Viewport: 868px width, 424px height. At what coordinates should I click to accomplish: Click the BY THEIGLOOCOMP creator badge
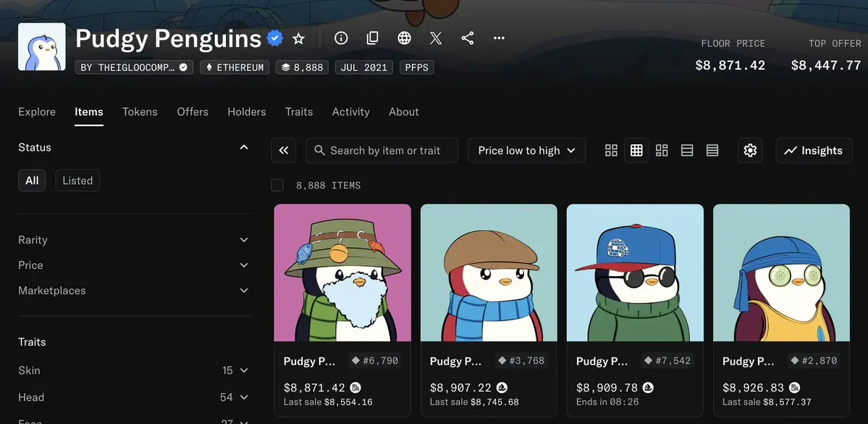(x=134, y=67)
